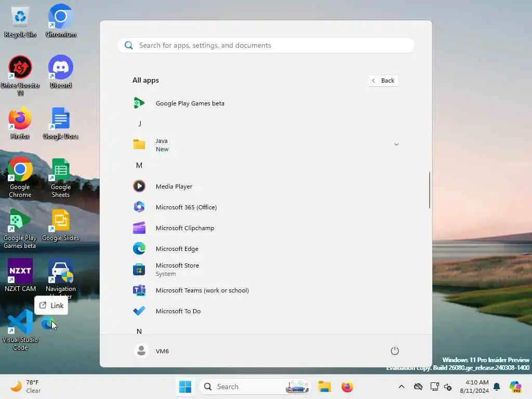Jump to letter J section header
532x399 pixels.
tap(139, 124)
